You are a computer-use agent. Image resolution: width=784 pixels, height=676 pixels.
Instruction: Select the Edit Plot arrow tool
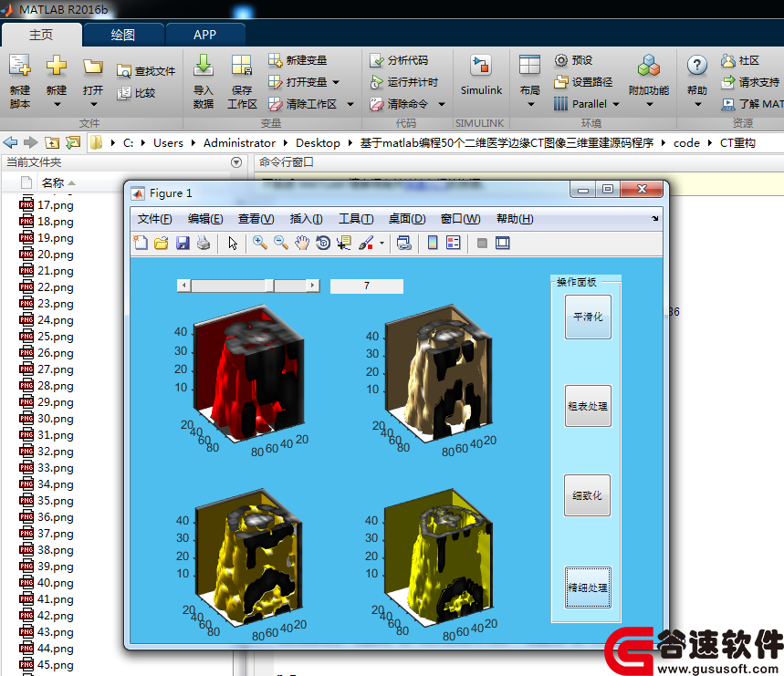point(233,243)
